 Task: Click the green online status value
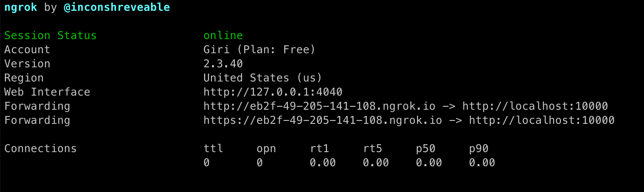pos(223,35)
